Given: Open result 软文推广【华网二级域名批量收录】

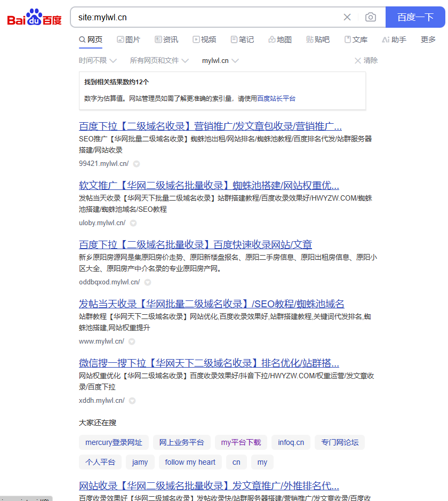Looking at the screenshot, I should pos(209,185).
